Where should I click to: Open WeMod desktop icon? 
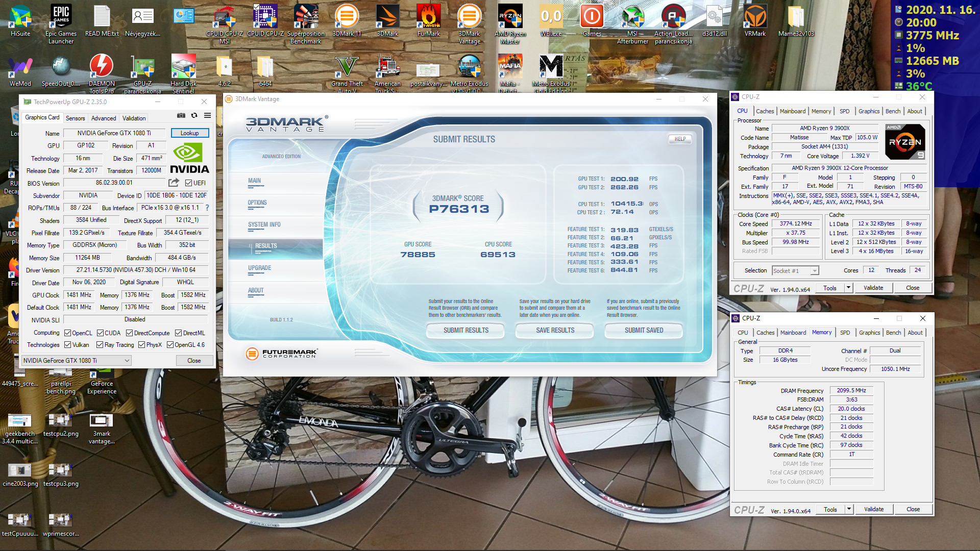(20, 70)
